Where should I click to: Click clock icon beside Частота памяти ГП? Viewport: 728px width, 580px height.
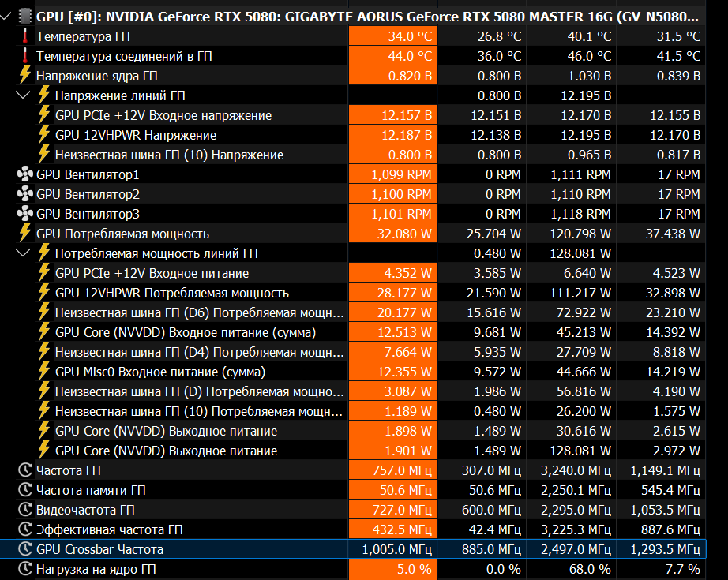tap(25, 489)
